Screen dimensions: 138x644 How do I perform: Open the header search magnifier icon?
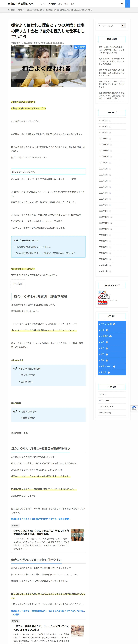click(x=122, y=4)
